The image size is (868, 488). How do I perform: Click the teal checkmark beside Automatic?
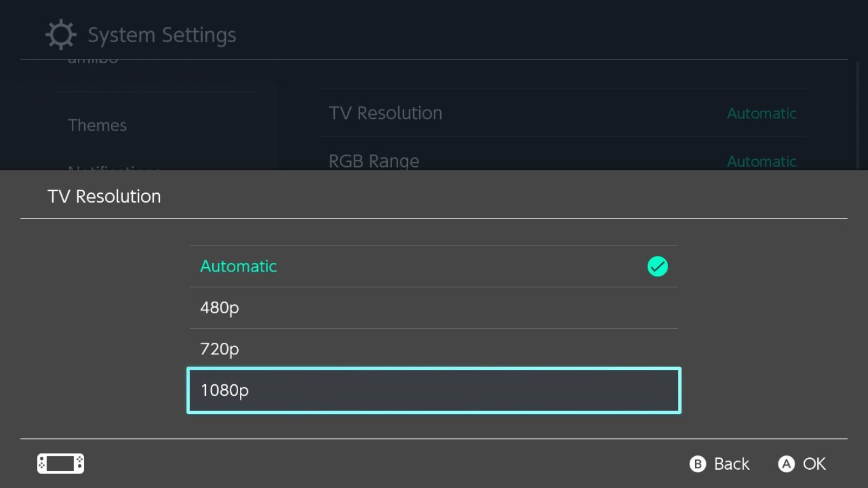(657, 266)
